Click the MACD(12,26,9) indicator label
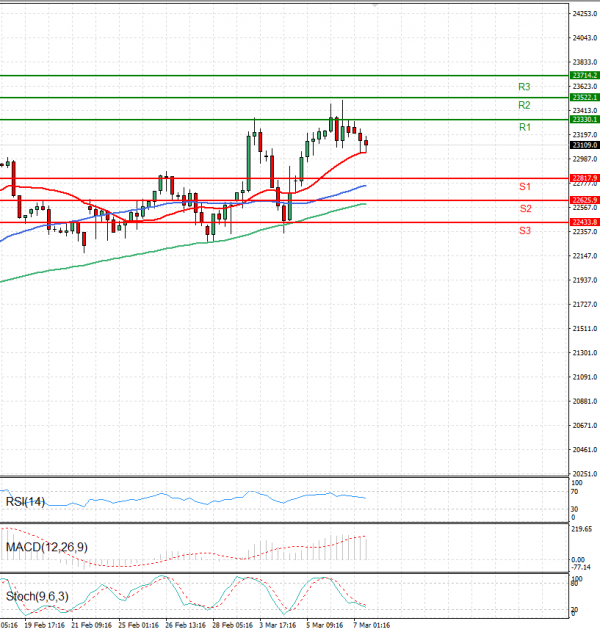Viewport: 600px width, 632px height. (47, 547)
